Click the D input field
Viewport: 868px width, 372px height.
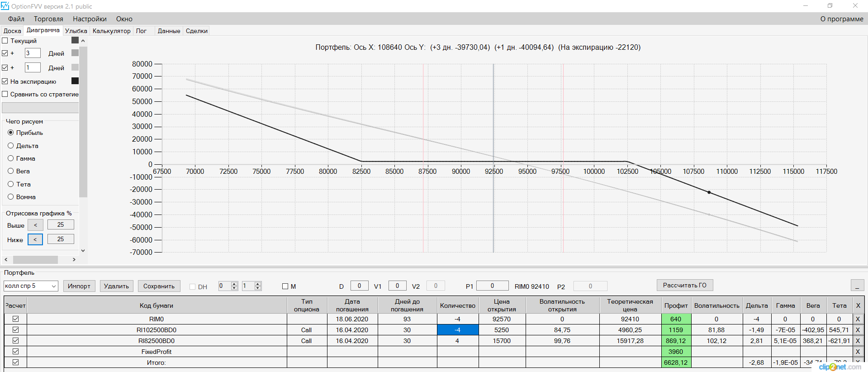pyautogui.click(x=359, y=286)
